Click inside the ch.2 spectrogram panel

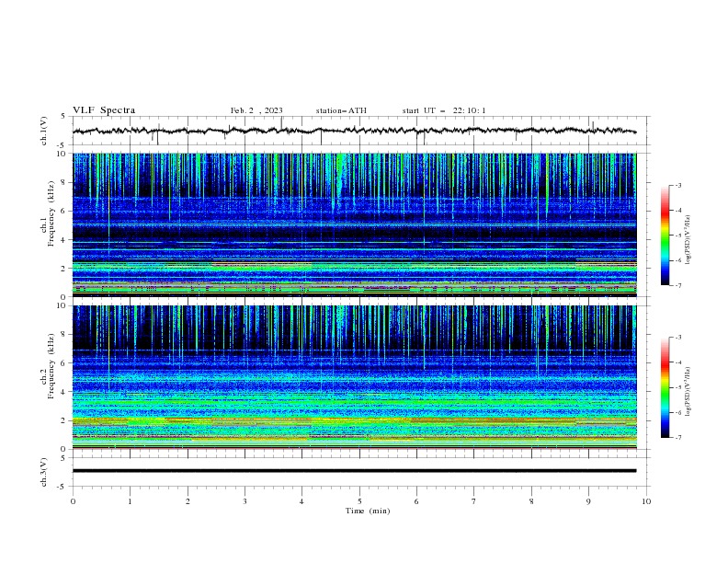point(354,377)
